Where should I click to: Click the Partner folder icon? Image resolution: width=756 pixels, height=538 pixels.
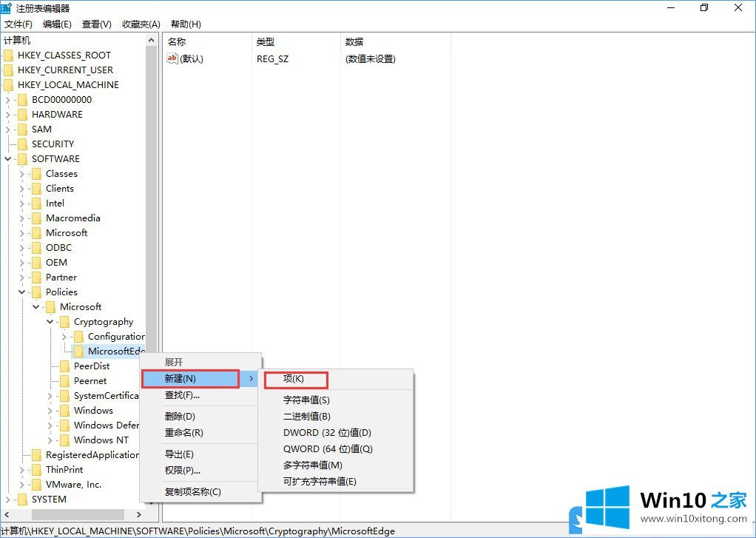[36, 278]
